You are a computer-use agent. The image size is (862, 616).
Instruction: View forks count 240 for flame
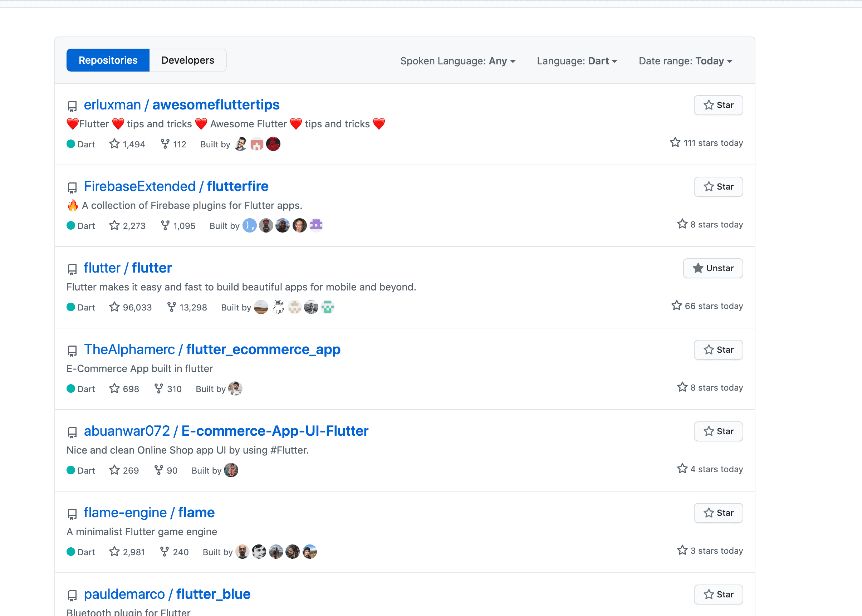click(x=174, y=552)
